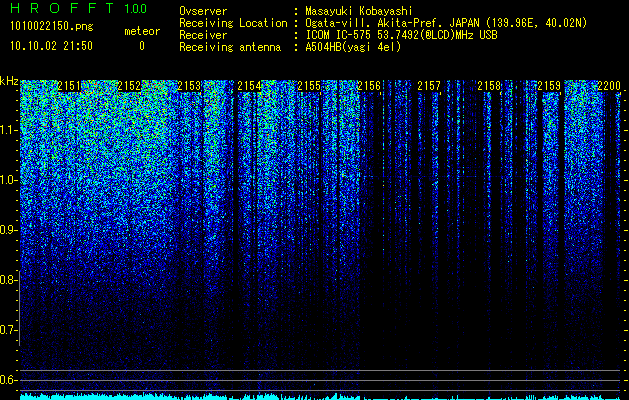Click the 2158 time marker

[x=489, y=86]
